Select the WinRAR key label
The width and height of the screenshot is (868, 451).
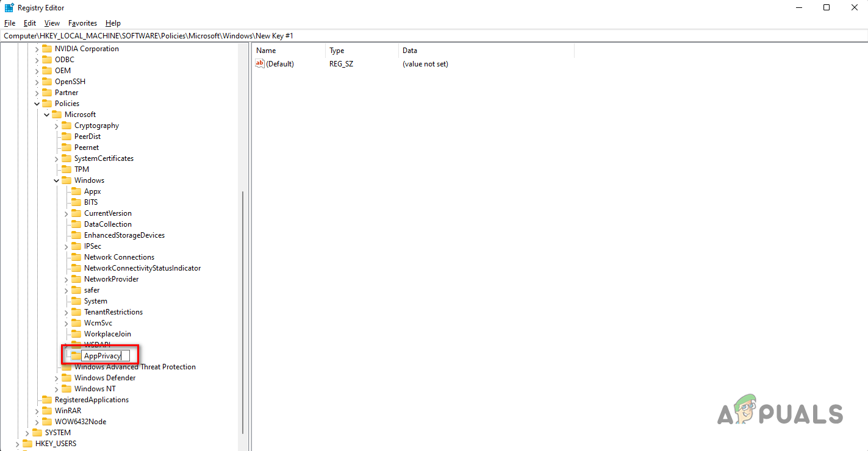click(x=68, y=411)
